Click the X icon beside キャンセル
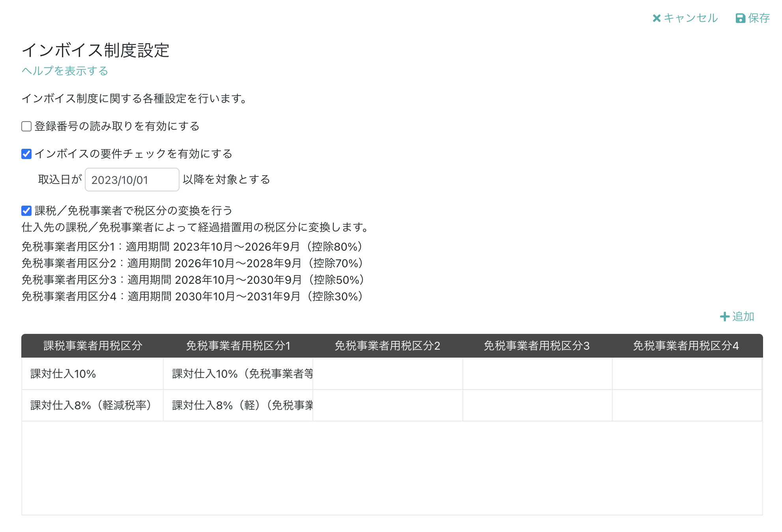 657,18
